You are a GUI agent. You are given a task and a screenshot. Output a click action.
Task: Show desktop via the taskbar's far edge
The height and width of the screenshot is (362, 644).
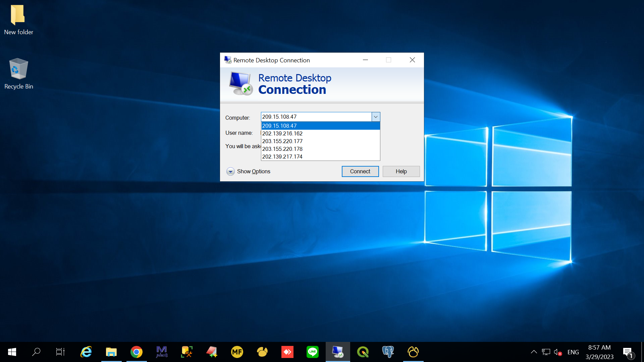coord(642,352)
